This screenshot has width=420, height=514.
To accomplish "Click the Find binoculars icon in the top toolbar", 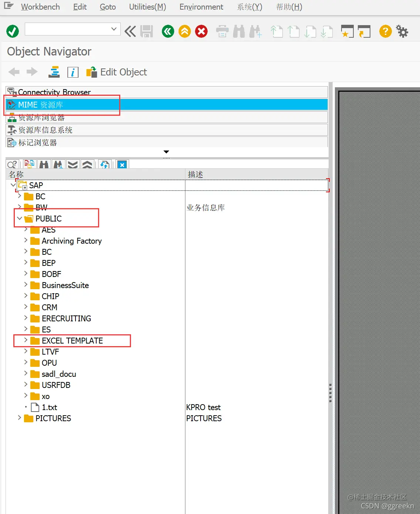I will tap(239, 31).
